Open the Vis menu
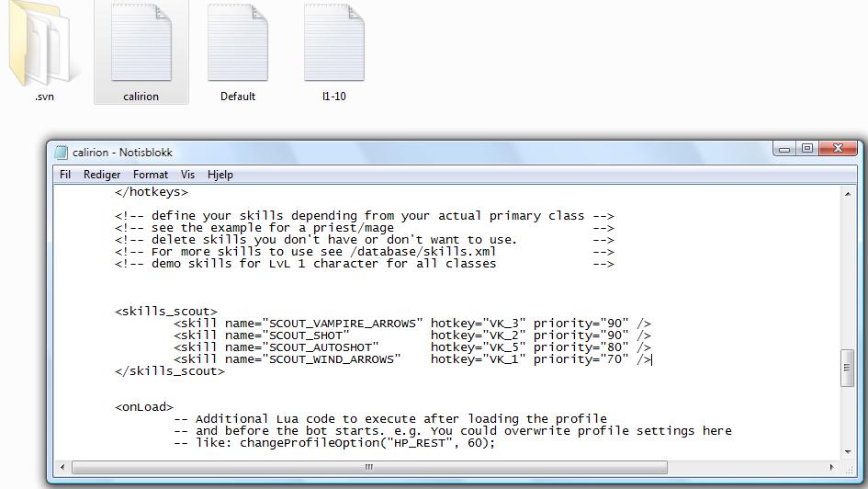 [x=187, y=175]
